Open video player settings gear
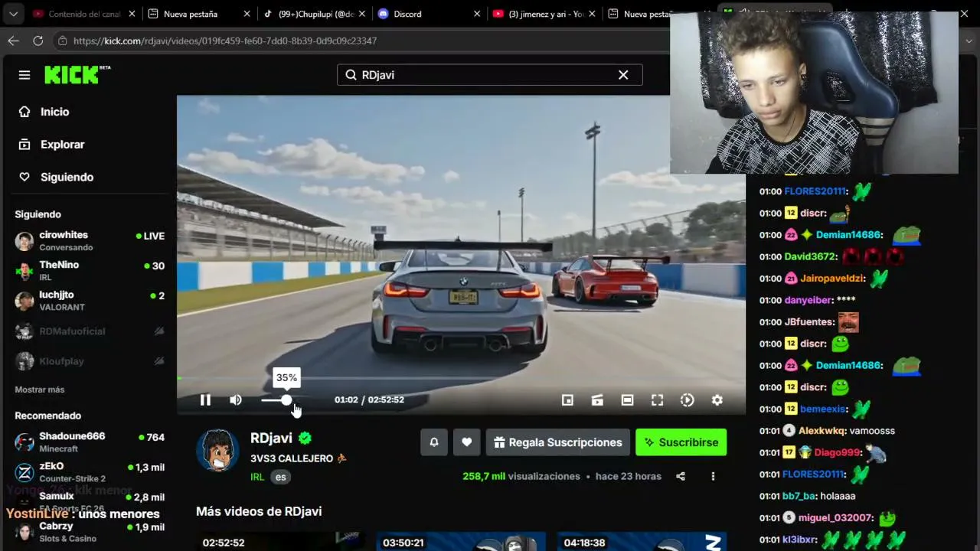This screenshot has height=551, width=980. click(x=717, y=399)
